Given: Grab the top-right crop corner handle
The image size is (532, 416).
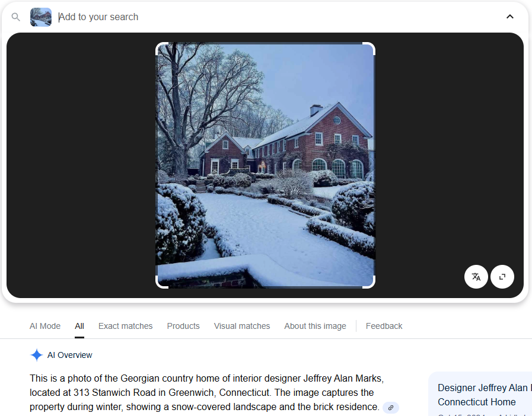Looking at the screenshot, I should [x=371, y=47].
